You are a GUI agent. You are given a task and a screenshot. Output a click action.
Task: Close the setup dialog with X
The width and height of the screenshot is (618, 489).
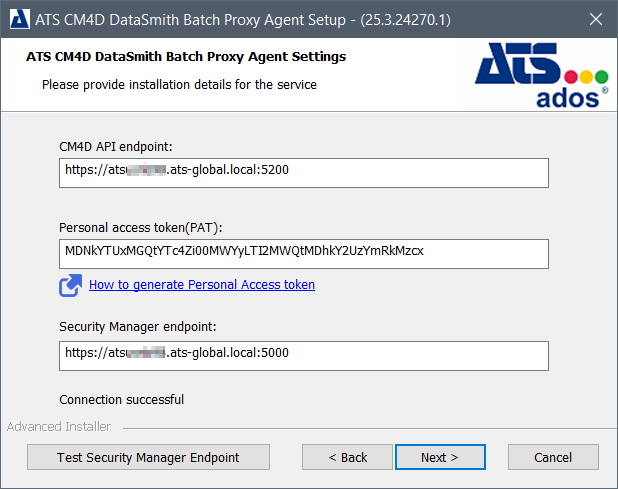coord(595,18)
